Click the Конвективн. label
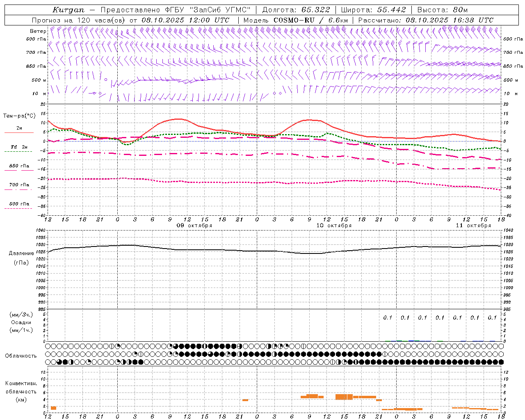 21,383
